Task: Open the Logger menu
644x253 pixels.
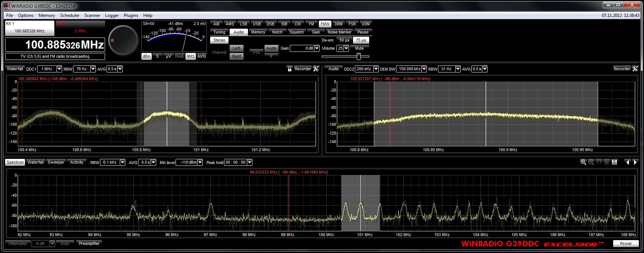Action: point(112,15)
